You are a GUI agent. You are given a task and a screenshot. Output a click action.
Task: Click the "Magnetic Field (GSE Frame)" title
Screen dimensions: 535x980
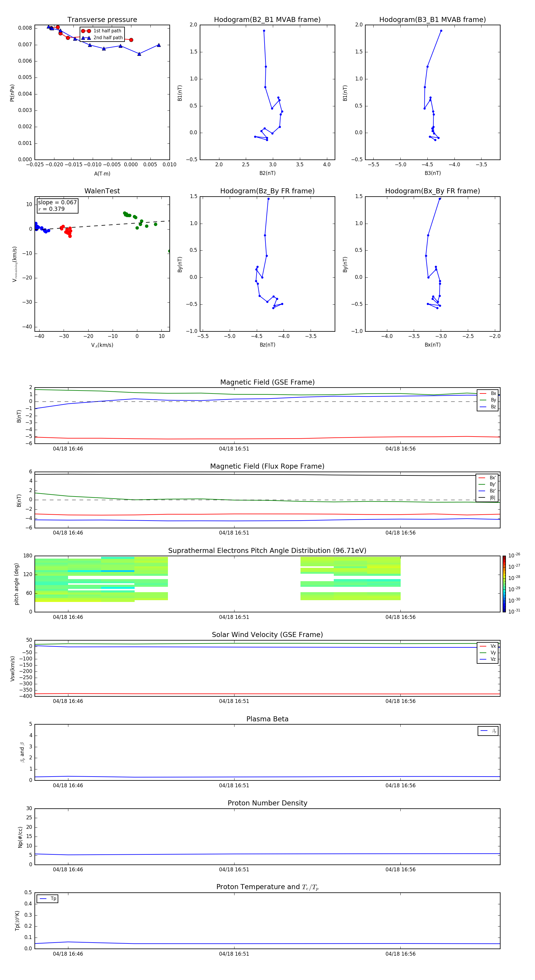[x=267, y=382]
